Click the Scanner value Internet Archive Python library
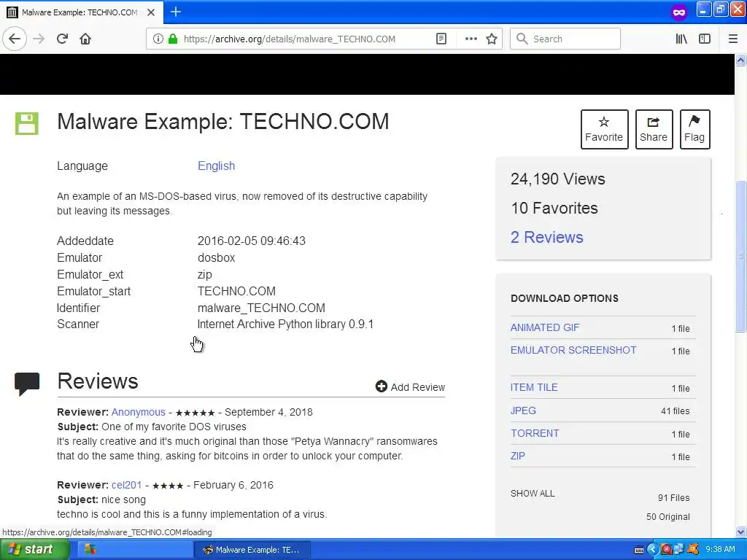 pyautogui.click(x=285, y=324)
